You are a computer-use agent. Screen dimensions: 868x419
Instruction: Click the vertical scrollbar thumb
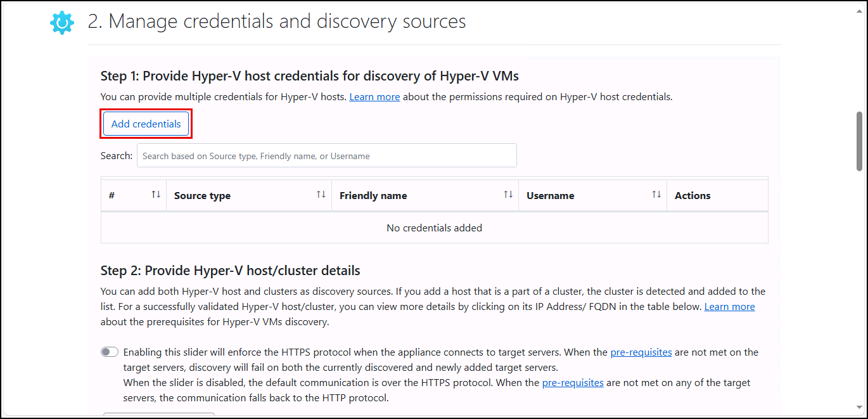859,141
